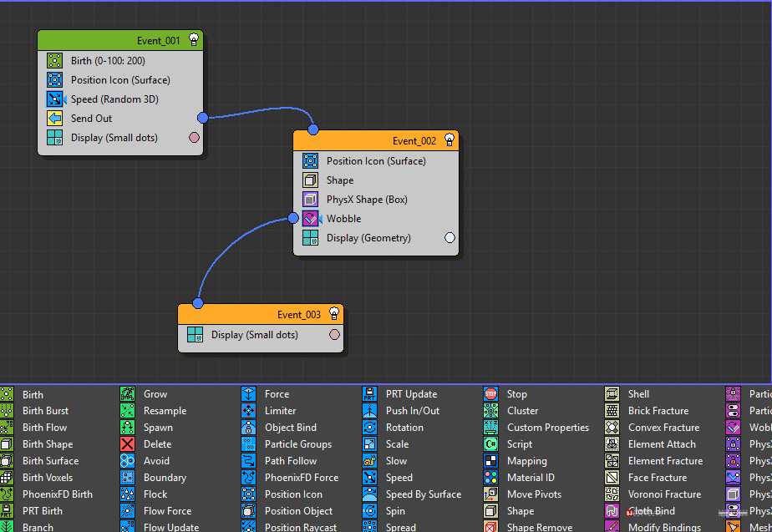Click Birth Voxels label in depot
Image resolution: width=772 pixels, height=532 pixels.
coord(48,478)
